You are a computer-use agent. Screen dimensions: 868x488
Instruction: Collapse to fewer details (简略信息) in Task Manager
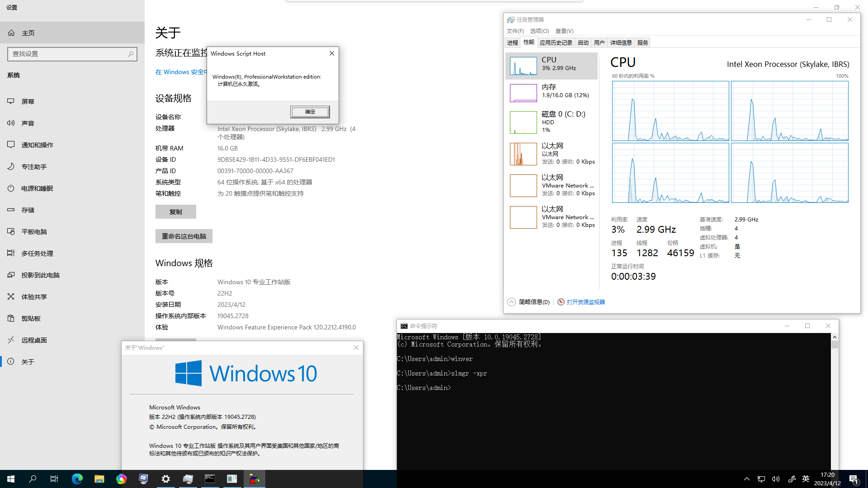(x=528, y=302)
